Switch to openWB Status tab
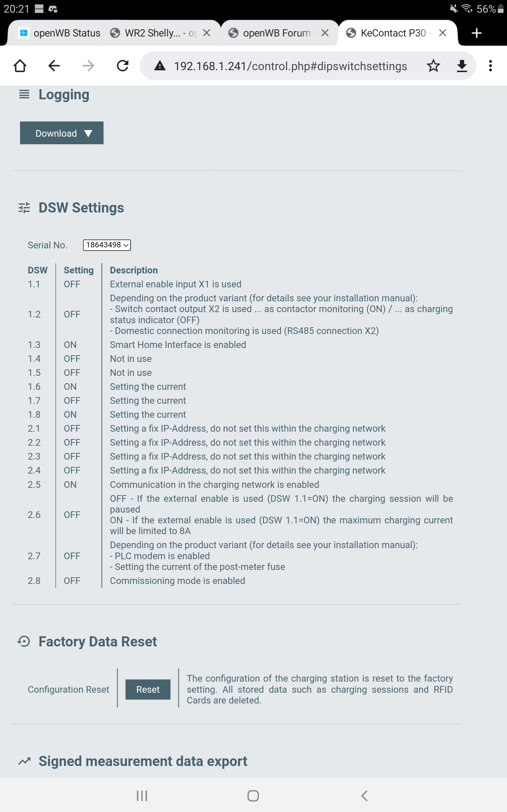The height and width of the screenshot is (812, 507). pyautogui.click(x=60, y=33)
